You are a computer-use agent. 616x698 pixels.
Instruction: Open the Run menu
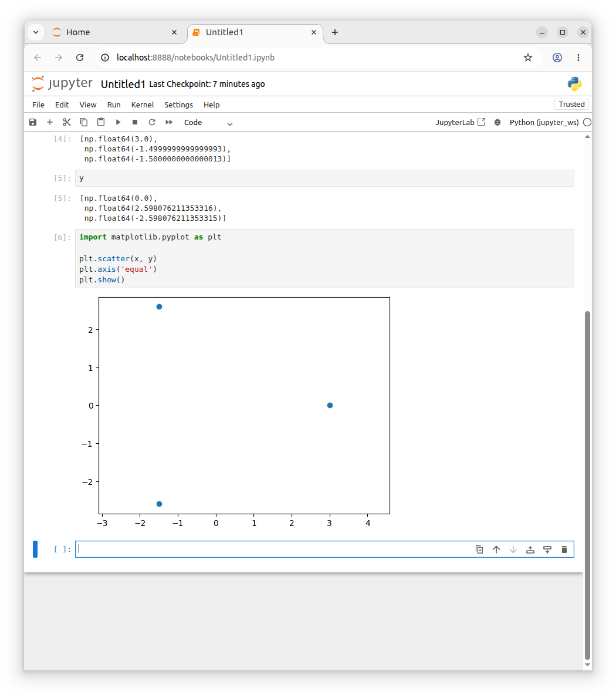(x=114, y=104)
